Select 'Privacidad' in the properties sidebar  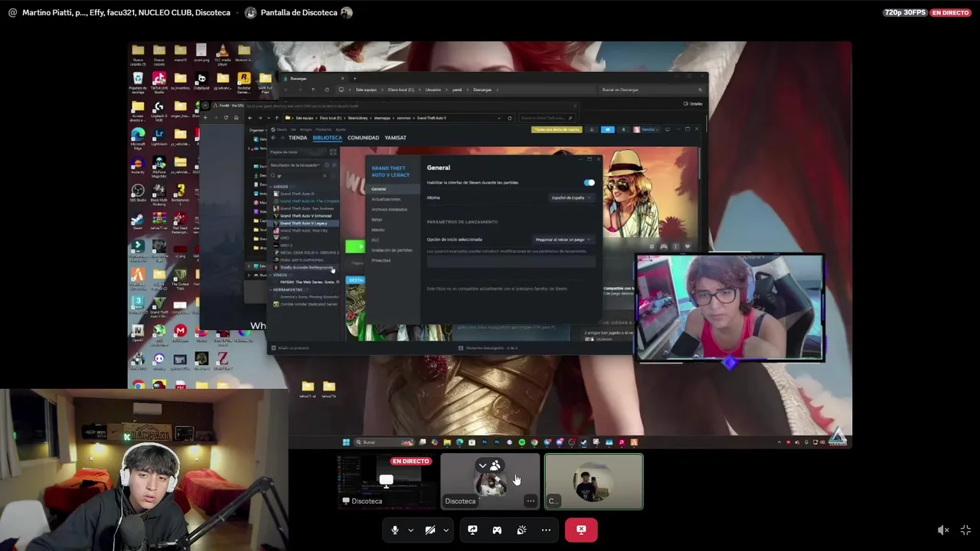point(381,260)
